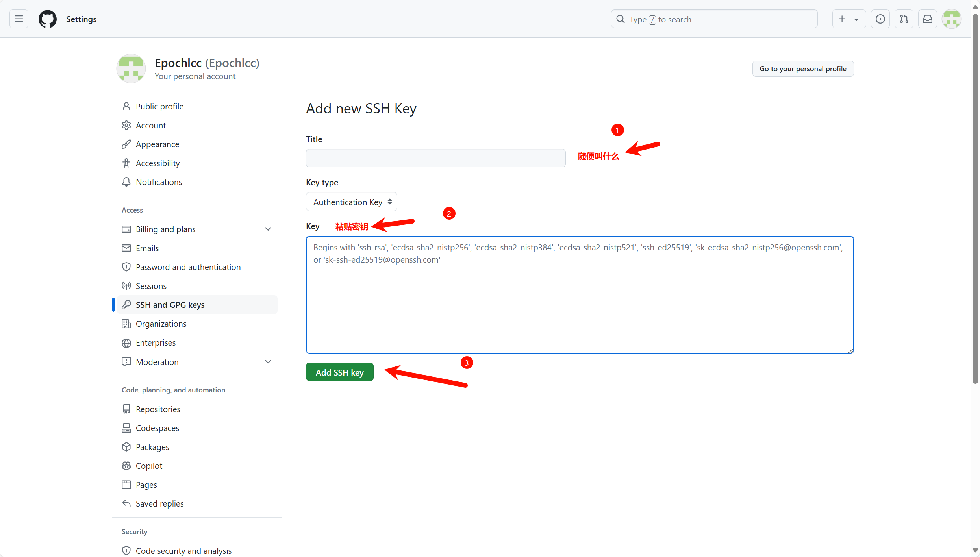The image size is (980, 557).
Task: Open Emails settings
Action: tap(197, 248)
